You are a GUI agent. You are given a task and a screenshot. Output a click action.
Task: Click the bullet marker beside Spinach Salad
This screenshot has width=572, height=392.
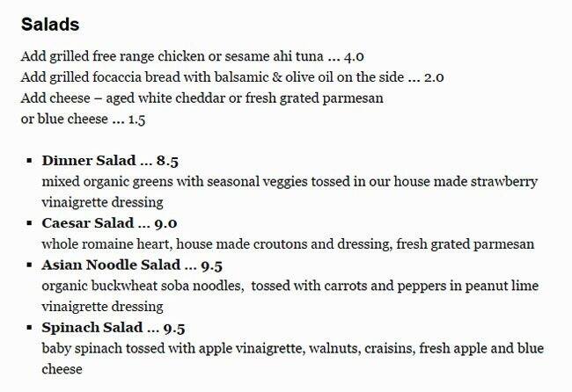click(x=29, y=328)
